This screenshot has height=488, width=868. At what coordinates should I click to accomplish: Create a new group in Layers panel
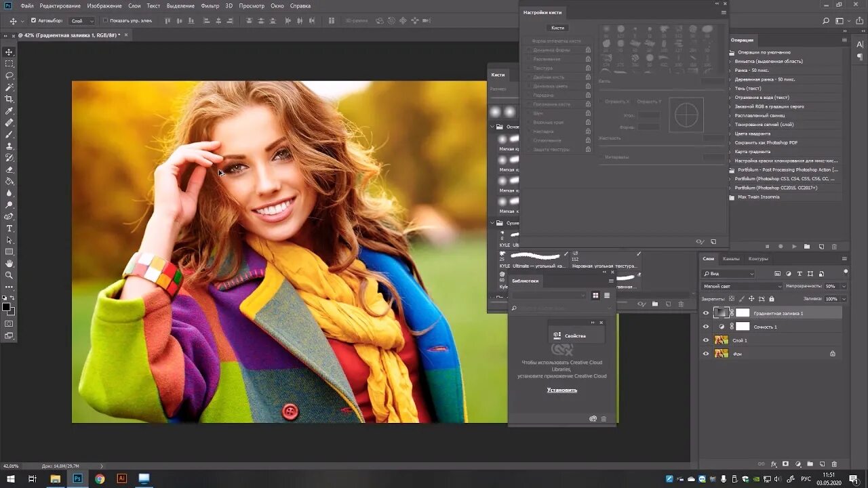[810, 464]
